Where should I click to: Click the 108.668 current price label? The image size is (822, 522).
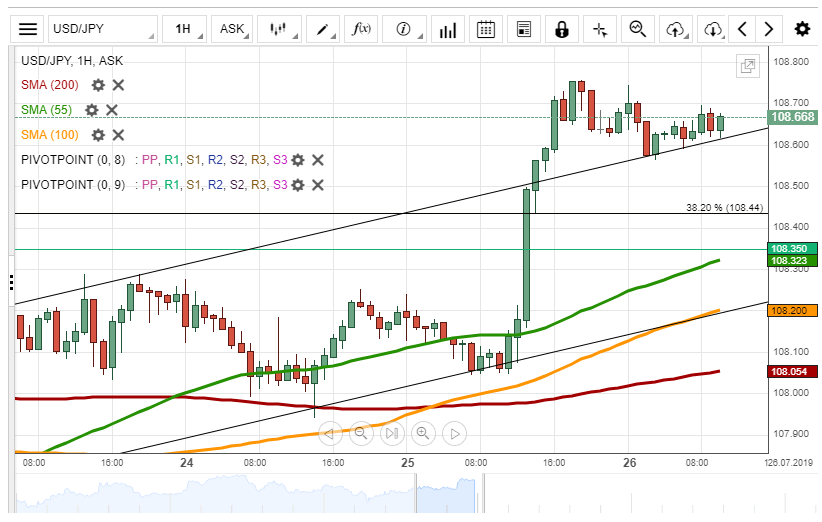coord(793,117)
